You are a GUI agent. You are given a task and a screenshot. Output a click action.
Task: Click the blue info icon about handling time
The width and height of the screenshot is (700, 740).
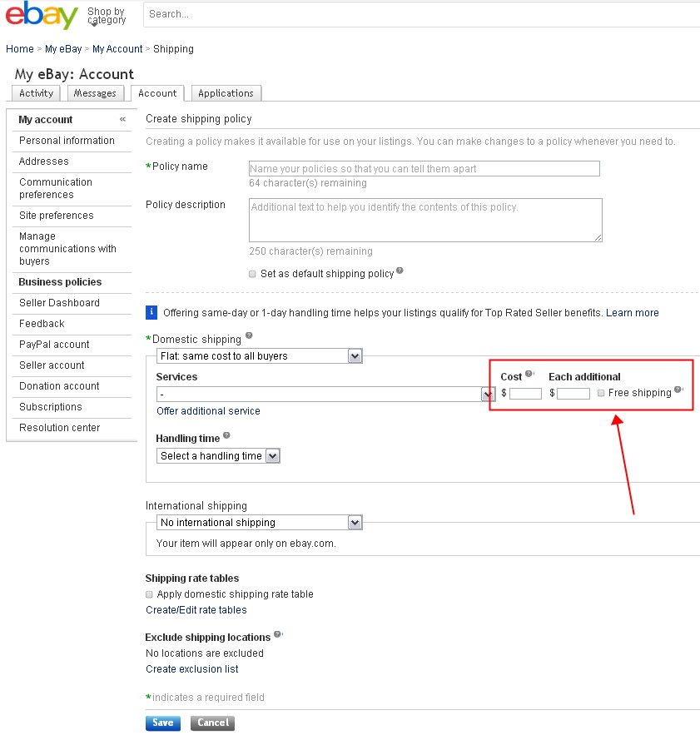click(150, 312)
